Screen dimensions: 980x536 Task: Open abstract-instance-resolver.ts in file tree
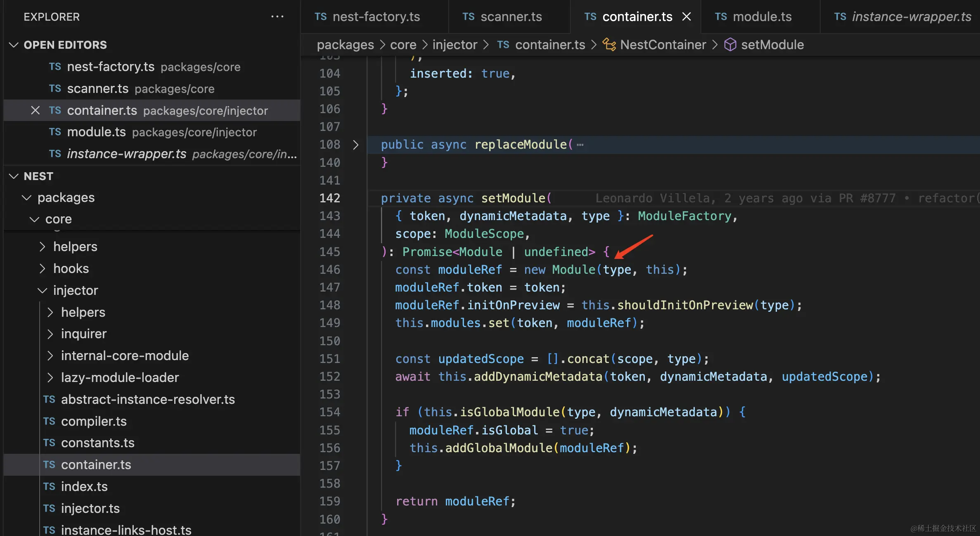click(152, 399)
